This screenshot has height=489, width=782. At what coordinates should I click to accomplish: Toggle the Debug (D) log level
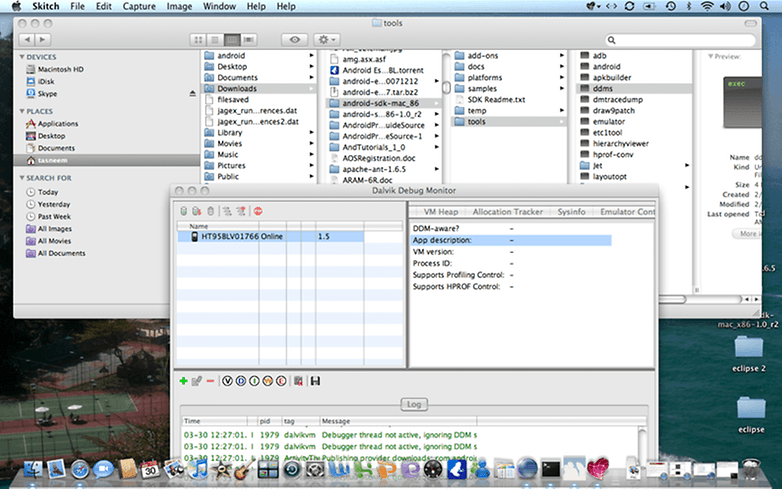[x=241, y=381]
